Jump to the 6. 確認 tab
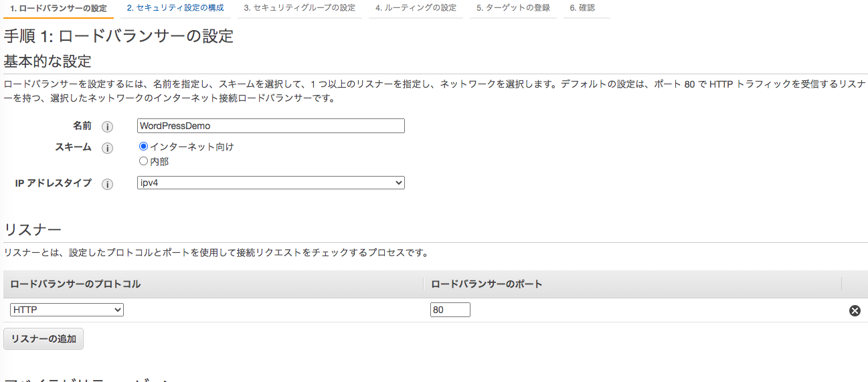868x382 pixels. click(x=582, y=8)
